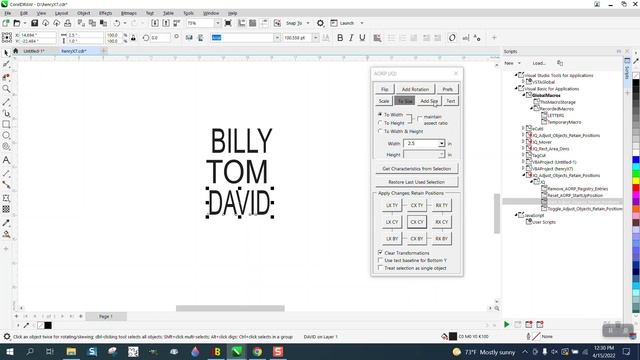
Task: Open the Snap To dropdown
Action: click(x=308, y=23)
